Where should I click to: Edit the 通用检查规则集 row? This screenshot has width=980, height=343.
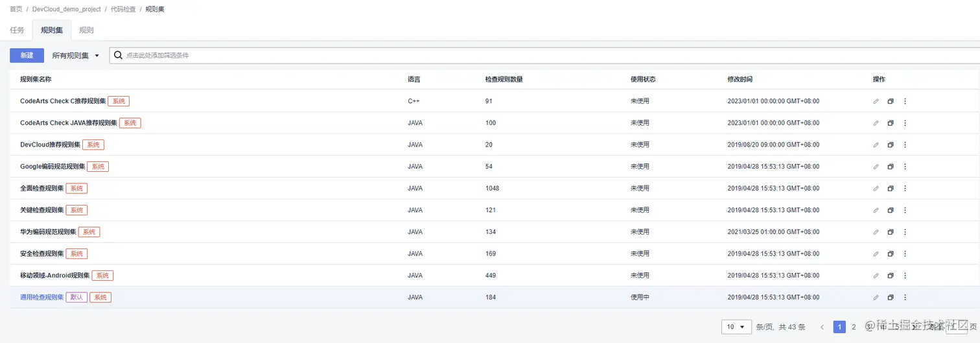click(x=876, y=298)
